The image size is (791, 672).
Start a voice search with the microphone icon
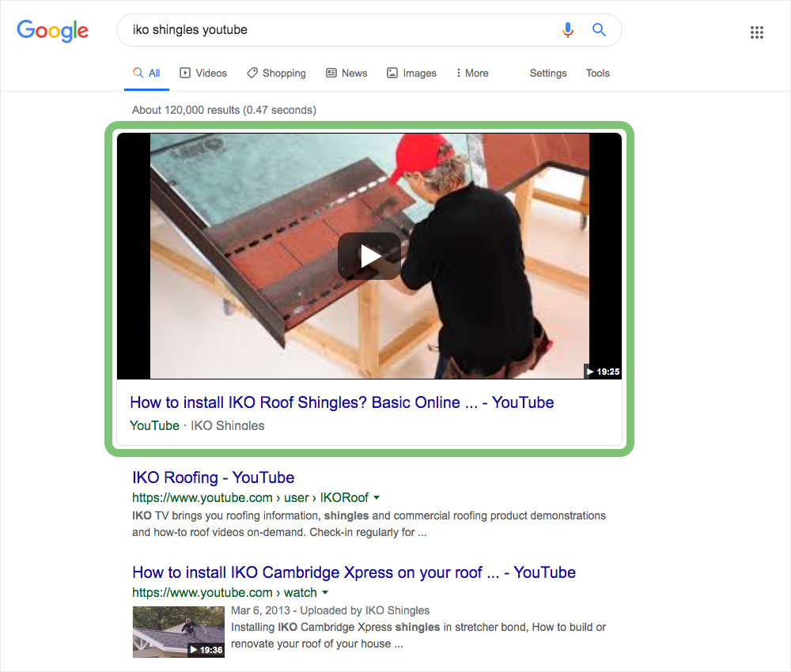568,29
